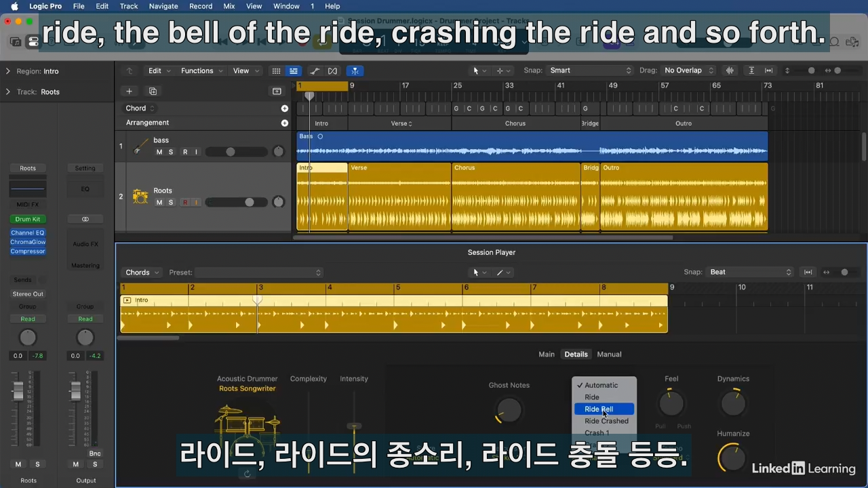Screen dimensions: 868x488
Task: Solo the Roots drummer track
Action: point(171,202)
